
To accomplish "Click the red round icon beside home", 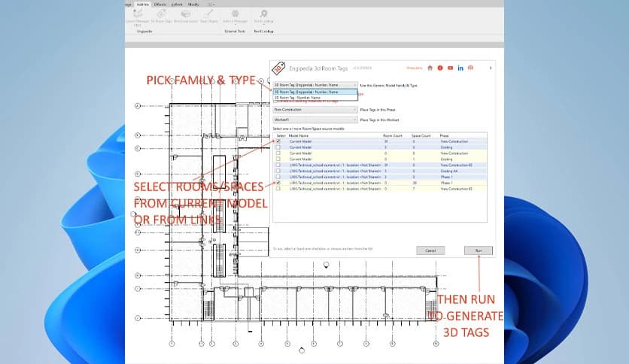I will [439, 68].
